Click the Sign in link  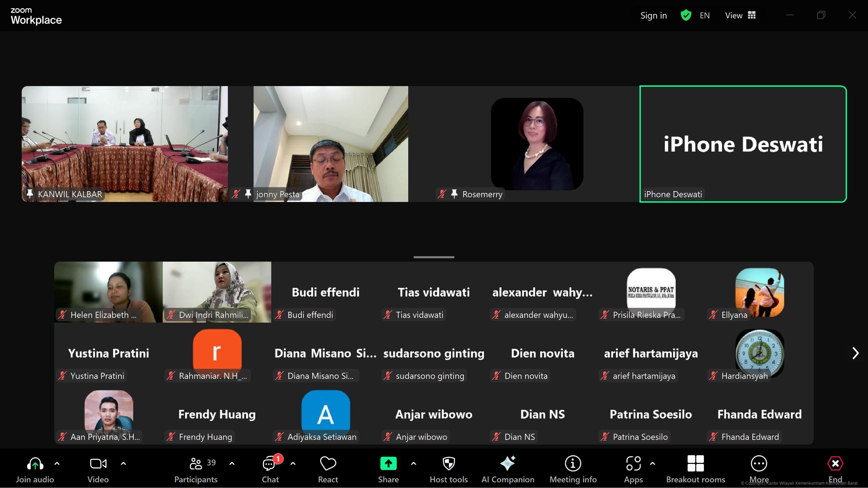(x=653, y=15)
